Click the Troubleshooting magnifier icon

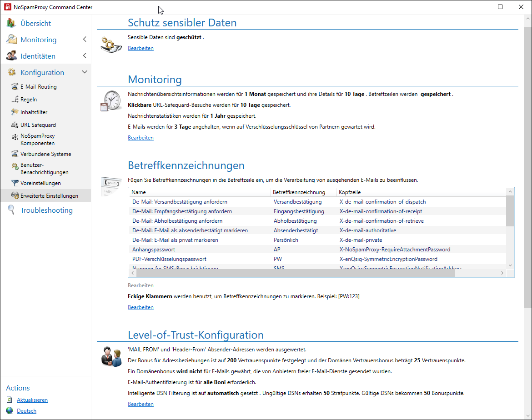[x=11, y=210]
